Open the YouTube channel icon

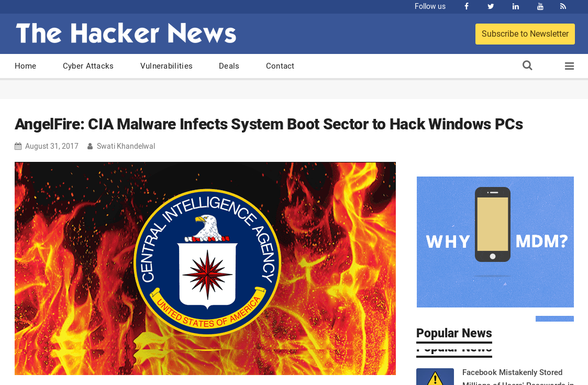tap(540, 6)
